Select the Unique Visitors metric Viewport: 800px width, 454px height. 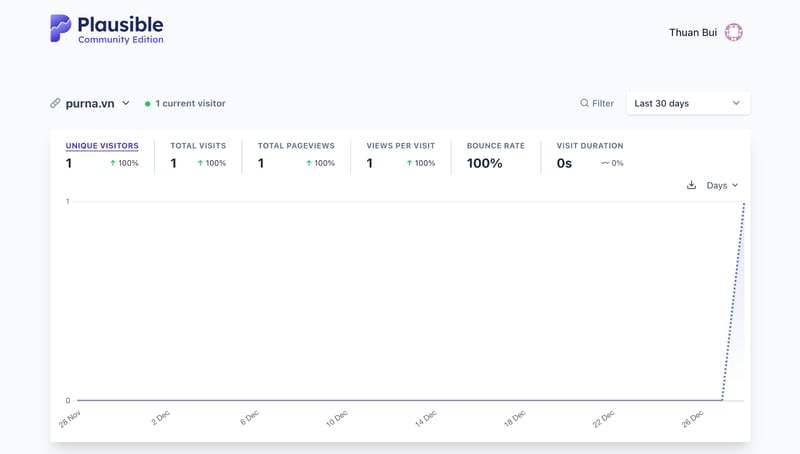point(102,146)
